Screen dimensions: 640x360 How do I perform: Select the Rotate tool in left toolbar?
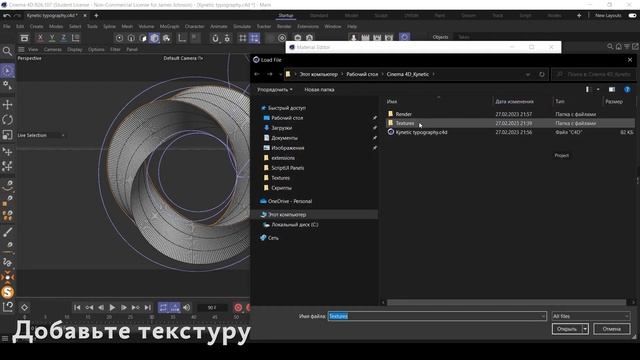[7, 120]
